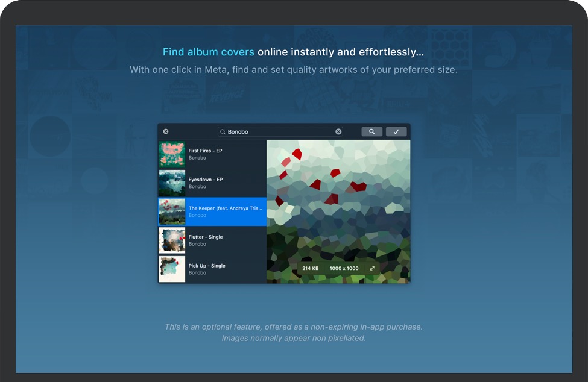Focus the search field containing Bonobo
Viewport: 588px width, 382px height.
click(277, 131)
